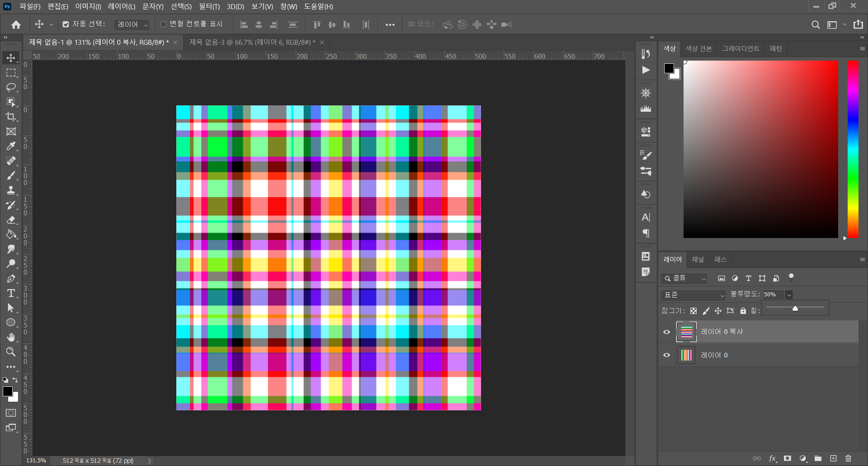The width and height of the screenshot is (868, 466).
Task: Select the Path Selection tool
Action: [11, 308]
